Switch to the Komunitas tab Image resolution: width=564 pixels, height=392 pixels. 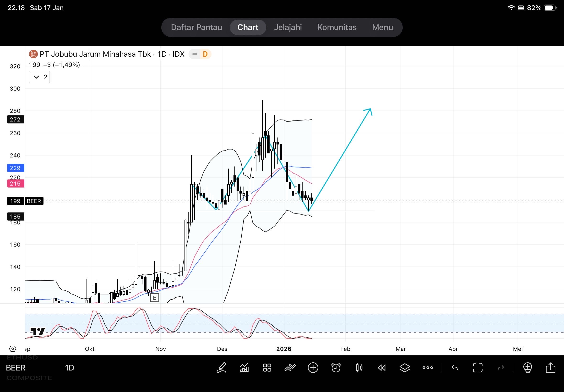coord(337,27)
